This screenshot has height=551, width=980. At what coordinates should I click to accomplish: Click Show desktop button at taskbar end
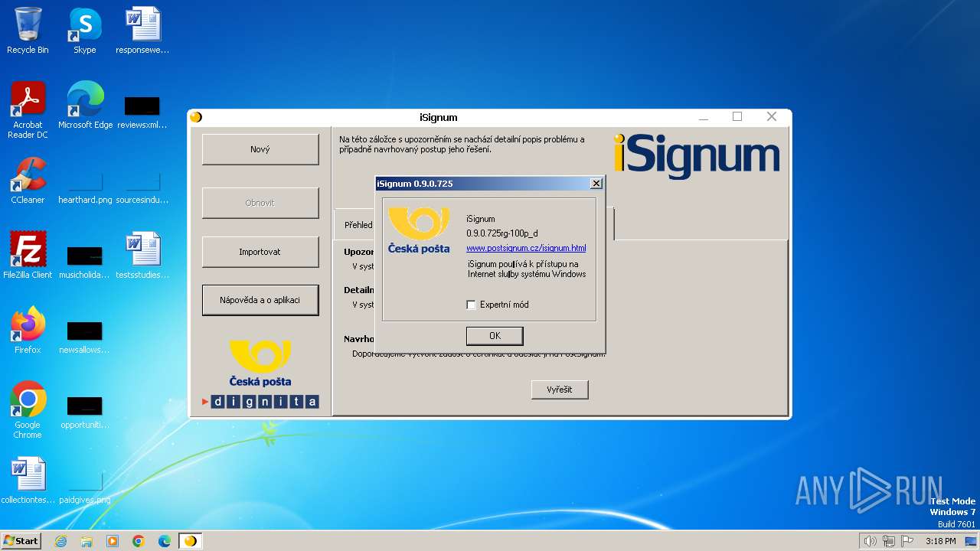(x=971, y=541)
